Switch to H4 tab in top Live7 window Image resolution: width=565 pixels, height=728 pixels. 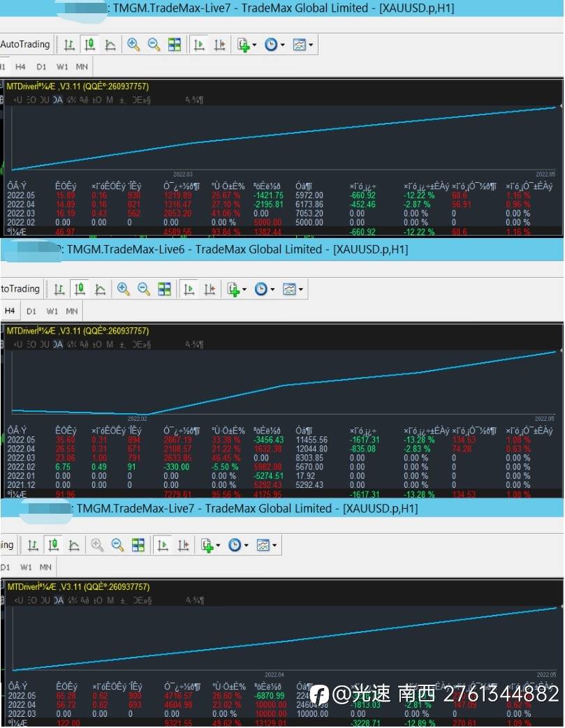click(20, 67)
